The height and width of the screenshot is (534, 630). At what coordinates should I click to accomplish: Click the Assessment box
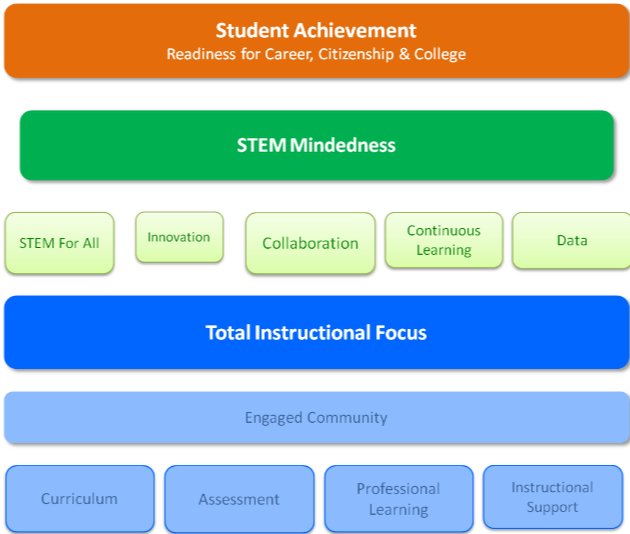239,499
